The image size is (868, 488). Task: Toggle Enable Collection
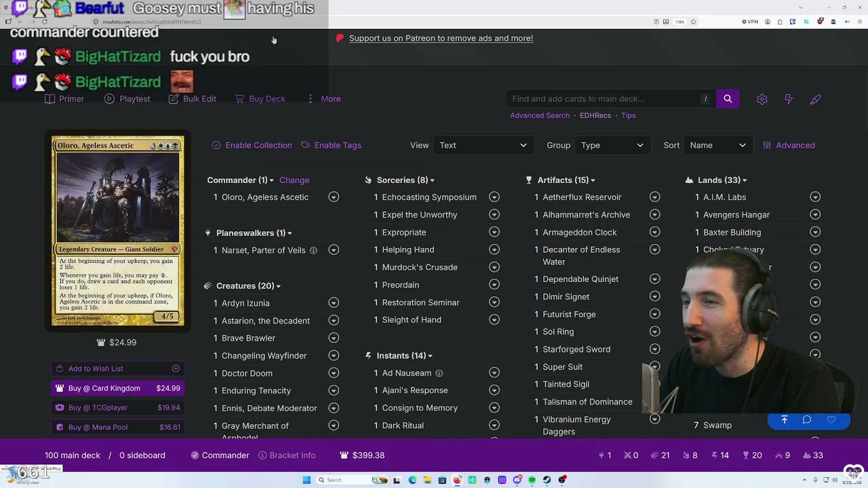pos(252,145)
